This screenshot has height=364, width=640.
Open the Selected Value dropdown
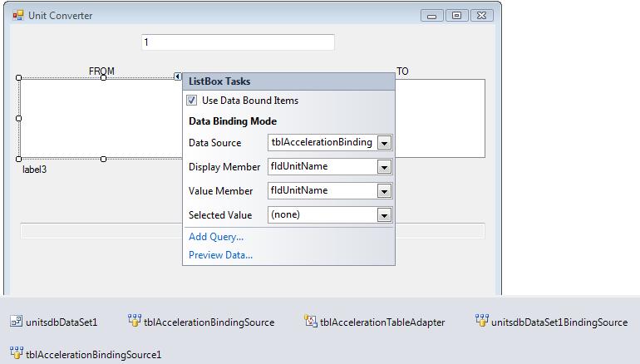(384, 215)
